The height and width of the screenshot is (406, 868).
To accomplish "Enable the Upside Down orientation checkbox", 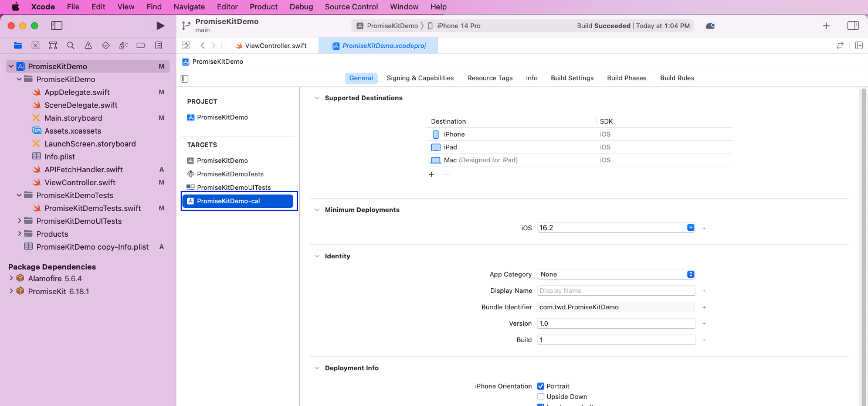I will [541, 397].
